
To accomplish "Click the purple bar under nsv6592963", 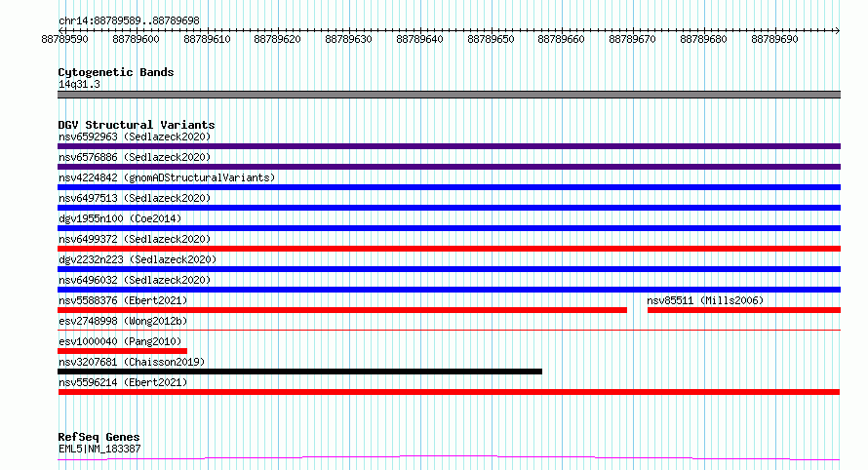I will tap(449, 146).
